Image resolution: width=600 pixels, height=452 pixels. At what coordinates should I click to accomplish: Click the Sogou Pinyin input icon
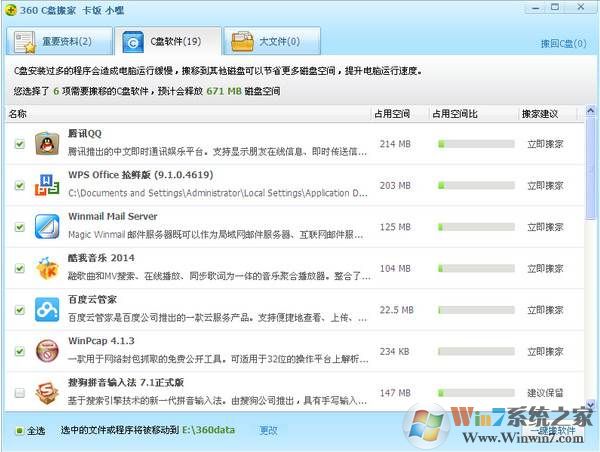47,392
